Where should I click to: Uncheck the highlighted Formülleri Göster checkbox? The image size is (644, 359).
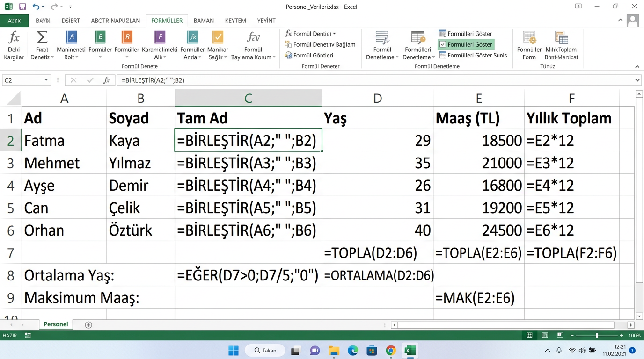click(442, 44)
